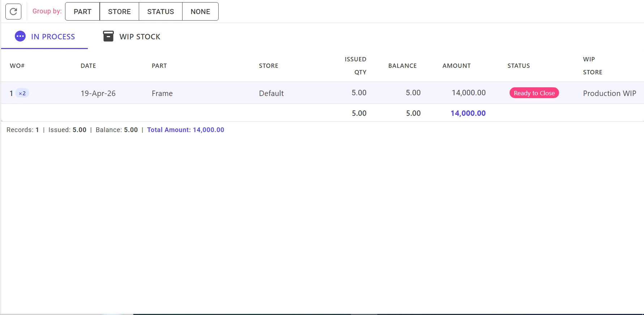Click the STATUS column header
The height and width of the screenshot is (315, 644).
pos(519,66)
